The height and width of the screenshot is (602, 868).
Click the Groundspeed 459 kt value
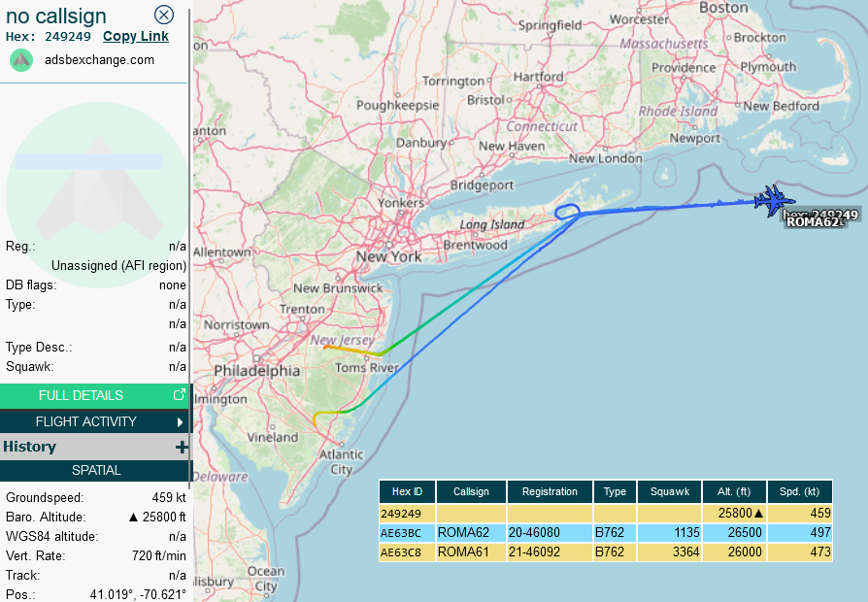point(169,497)
